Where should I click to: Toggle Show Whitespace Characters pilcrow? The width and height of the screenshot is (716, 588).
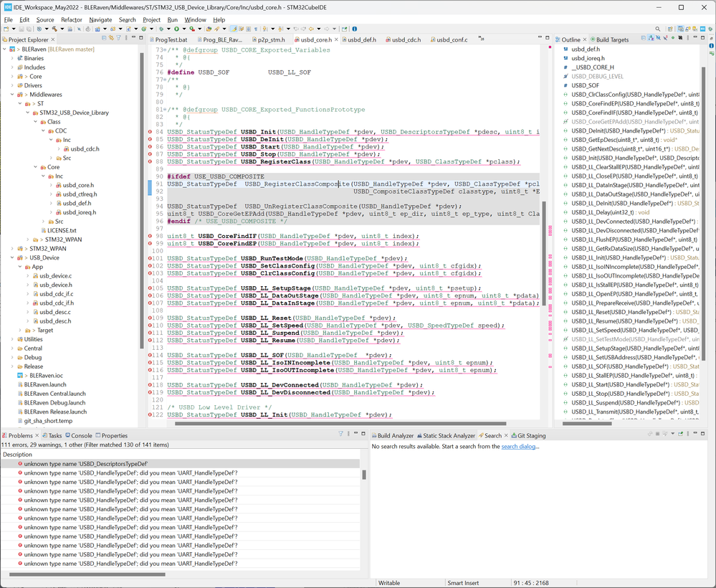256,29
